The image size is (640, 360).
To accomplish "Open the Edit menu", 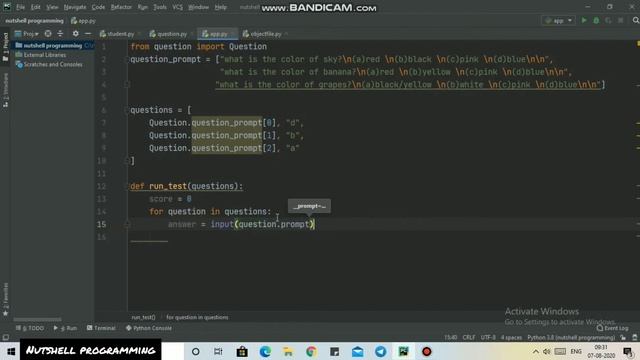I will pos(36,7).
